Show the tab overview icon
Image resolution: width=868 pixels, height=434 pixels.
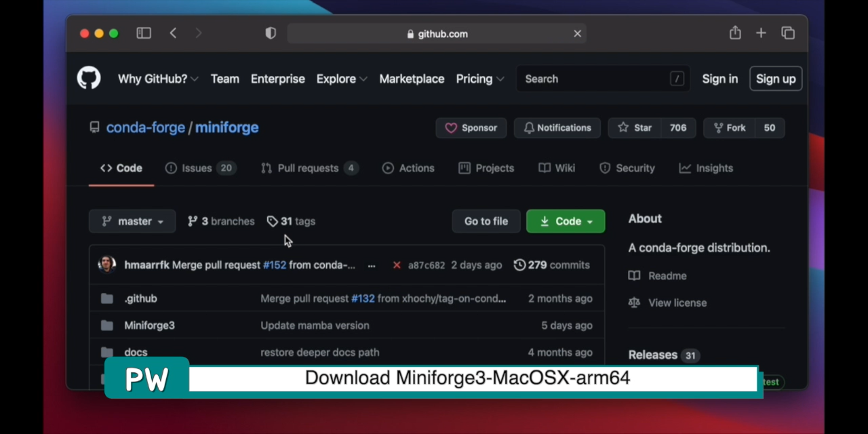point(788,33)
